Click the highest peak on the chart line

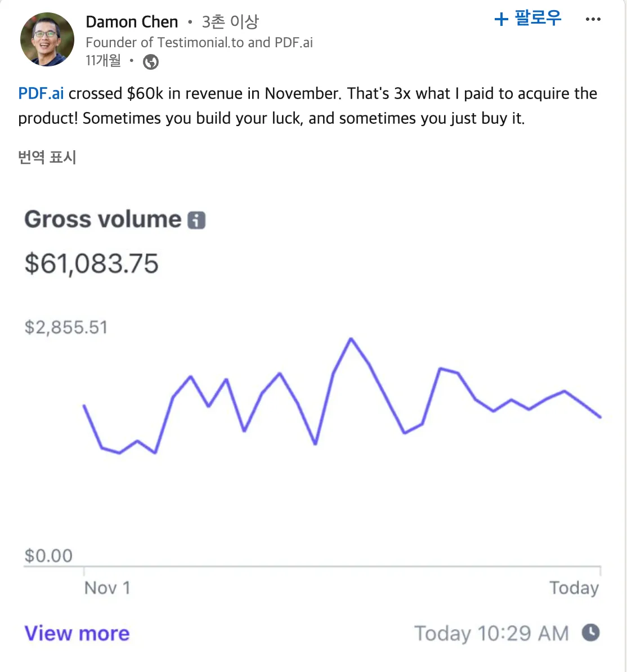pos(351,338)
